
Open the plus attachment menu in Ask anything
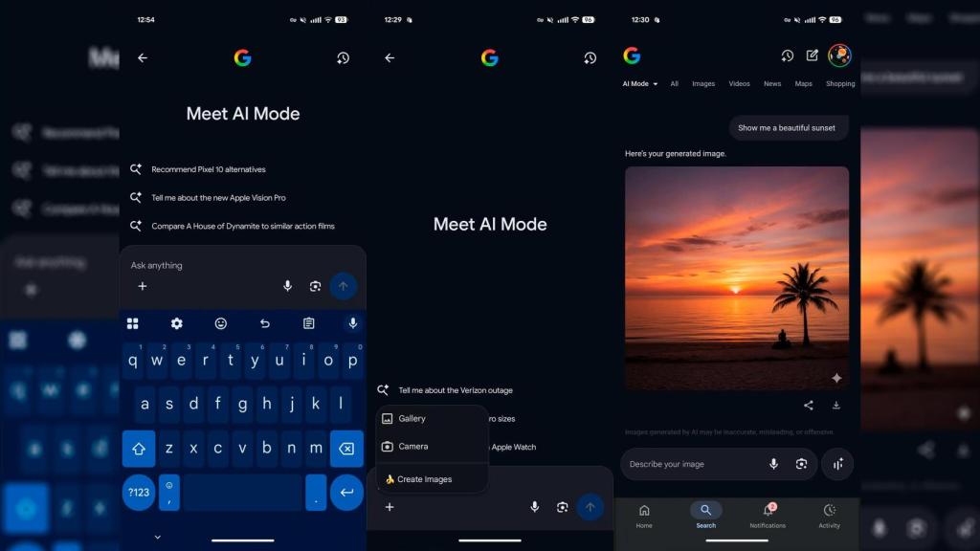tap(143, 286)
